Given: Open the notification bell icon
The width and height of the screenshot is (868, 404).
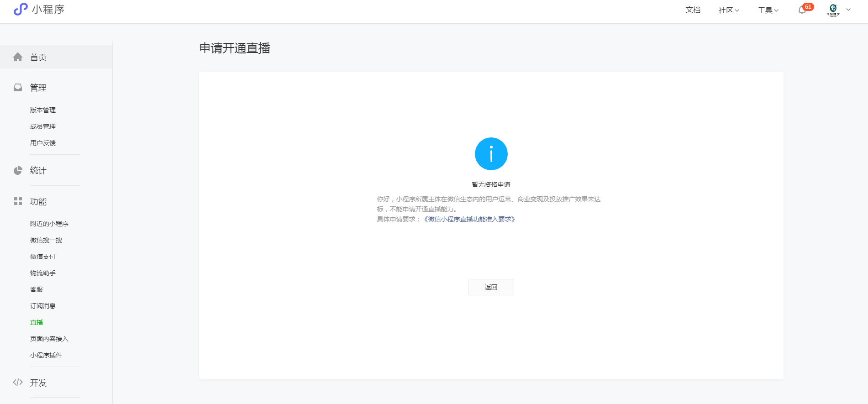Looking at the screenshot, I should coord(802,10).
